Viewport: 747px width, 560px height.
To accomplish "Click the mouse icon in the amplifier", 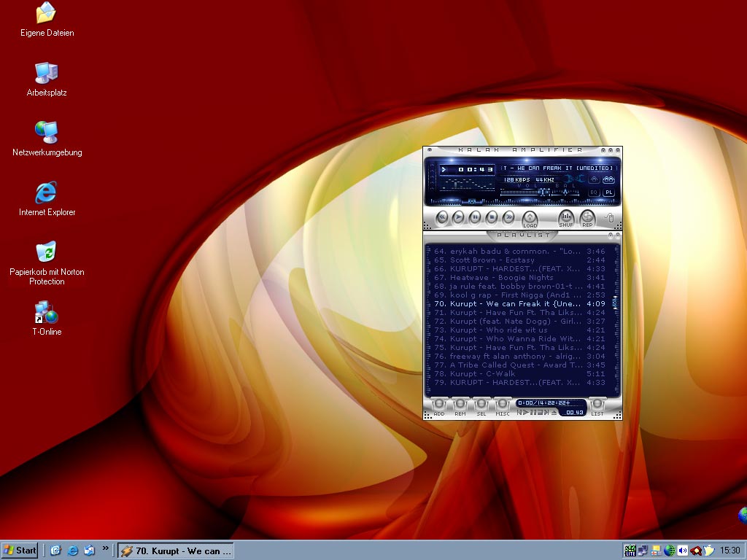I will pos(611,218).
